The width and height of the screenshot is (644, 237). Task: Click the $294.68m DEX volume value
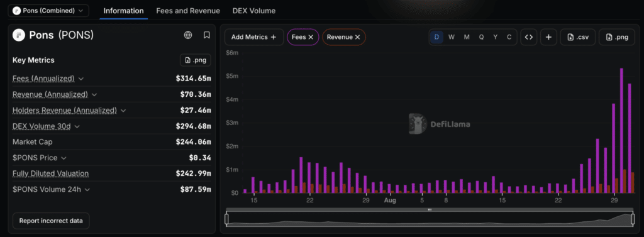click(194, 126)
